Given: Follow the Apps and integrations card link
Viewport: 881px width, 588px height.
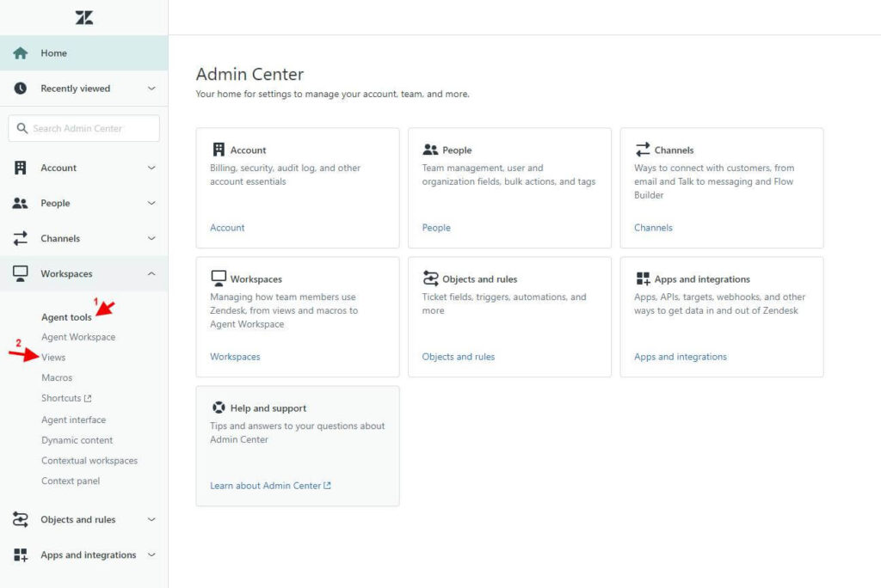Looking at the screenshot, I should (680, 357).
